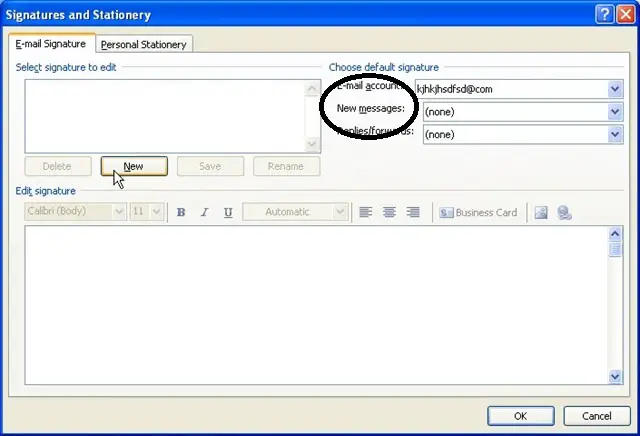The width and height of the screenshot is (640, 436).
Task: Click the edit area scrollbar up arrow
Action: click(x=615, y=234)
